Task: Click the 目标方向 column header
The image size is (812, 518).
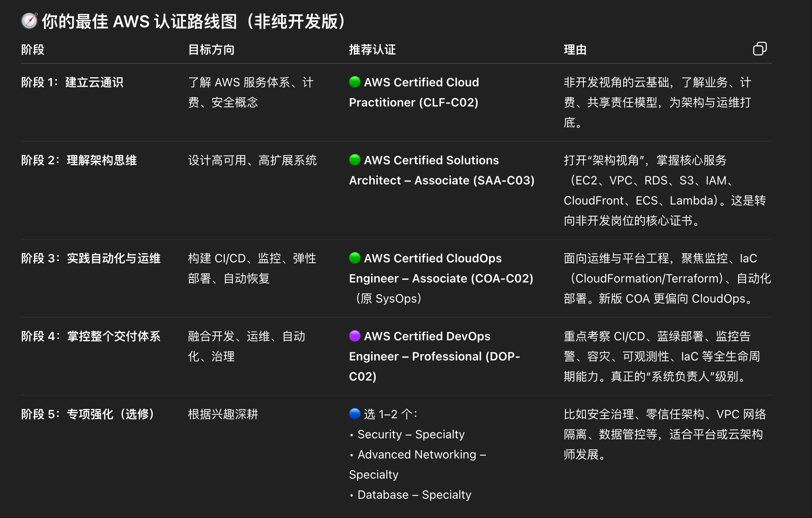Action: point(211,49)
